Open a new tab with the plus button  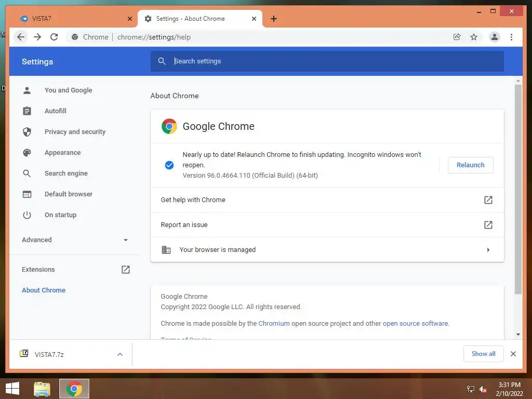pyautogui.click(x=273, y=19)
